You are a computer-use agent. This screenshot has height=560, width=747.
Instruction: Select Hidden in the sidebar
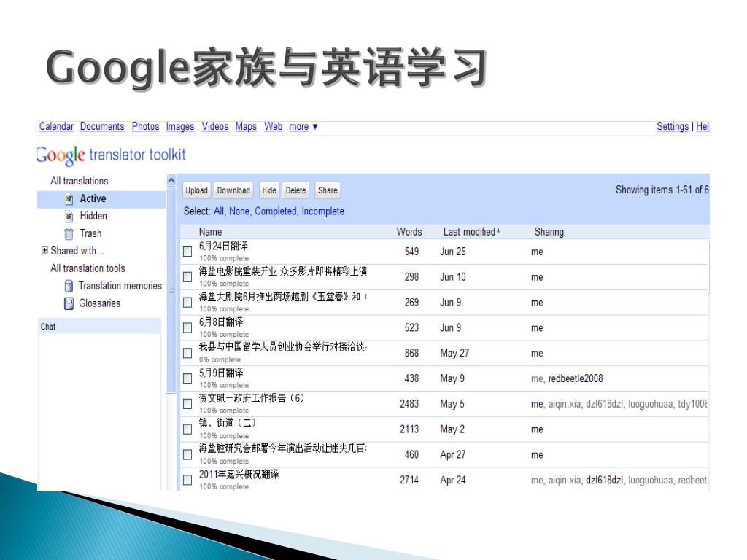[x=93, y=216]
